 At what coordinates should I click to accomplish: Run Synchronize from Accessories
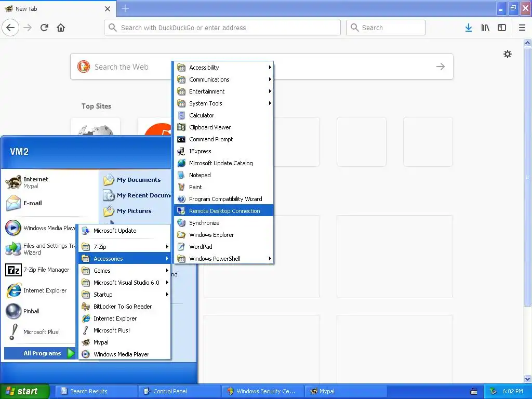pyautogui.click(x=223, y=223)
